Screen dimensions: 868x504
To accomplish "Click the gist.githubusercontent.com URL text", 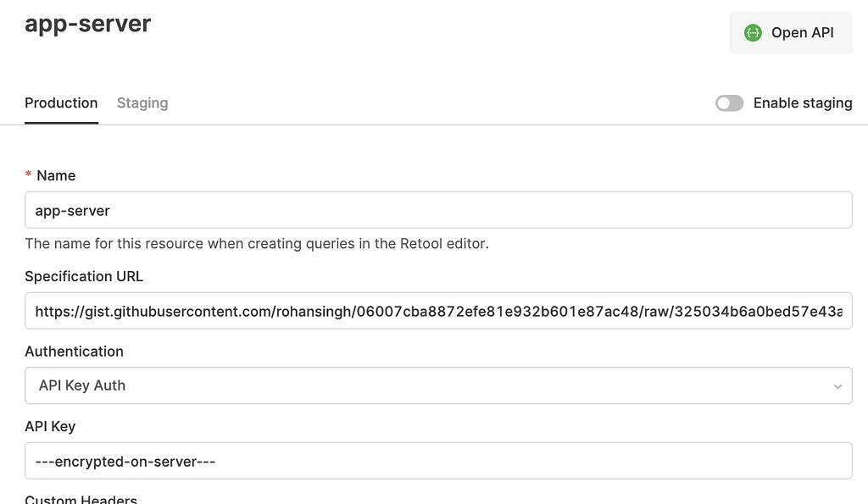I will (339, 311).
